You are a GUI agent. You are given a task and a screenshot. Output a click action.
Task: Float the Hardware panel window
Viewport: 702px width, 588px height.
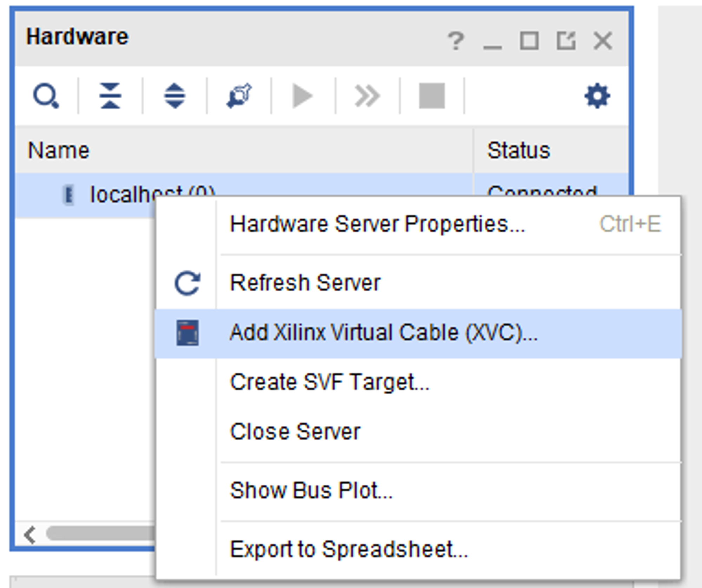[x=566, y=41]
